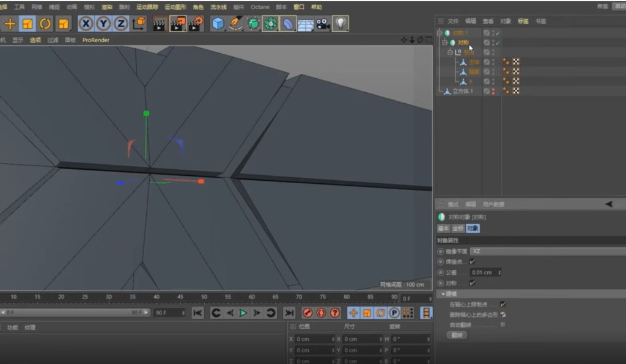
Task: Select the 对称 object in Object Manager
Action: pos(463,43)
